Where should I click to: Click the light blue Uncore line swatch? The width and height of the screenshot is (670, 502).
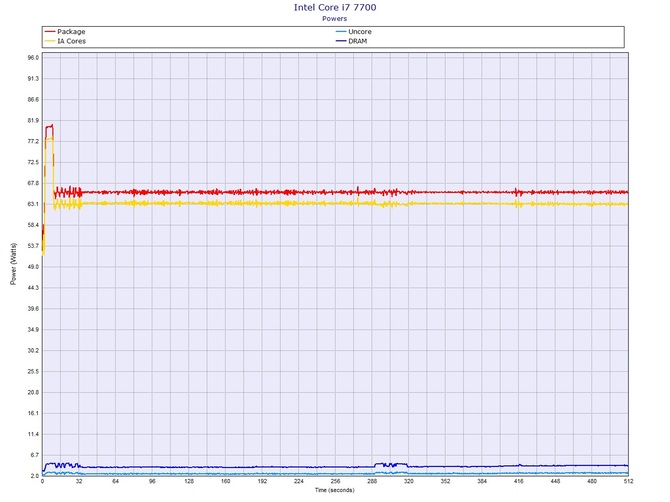[341, 32]
